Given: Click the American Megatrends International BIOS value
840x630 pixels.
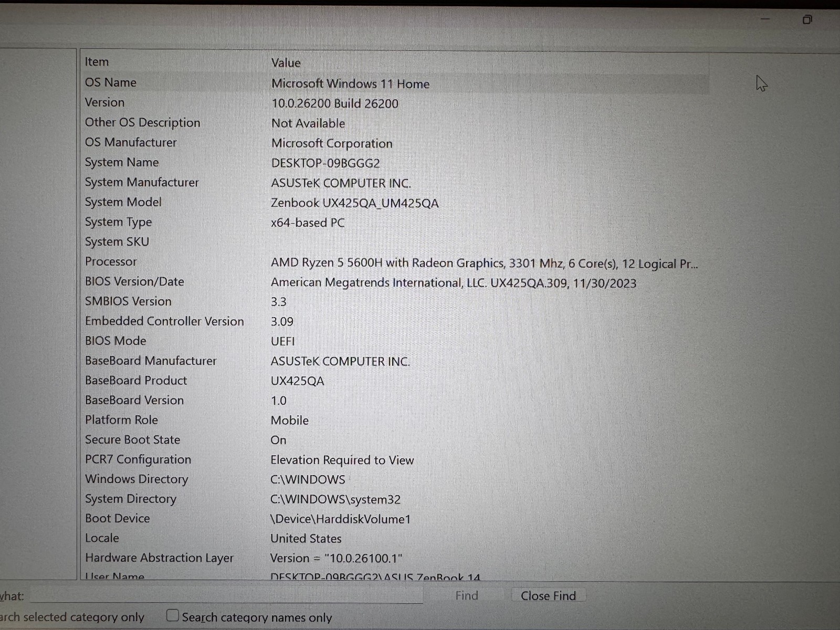Looking at the screenshot, I should pos(454,283).
